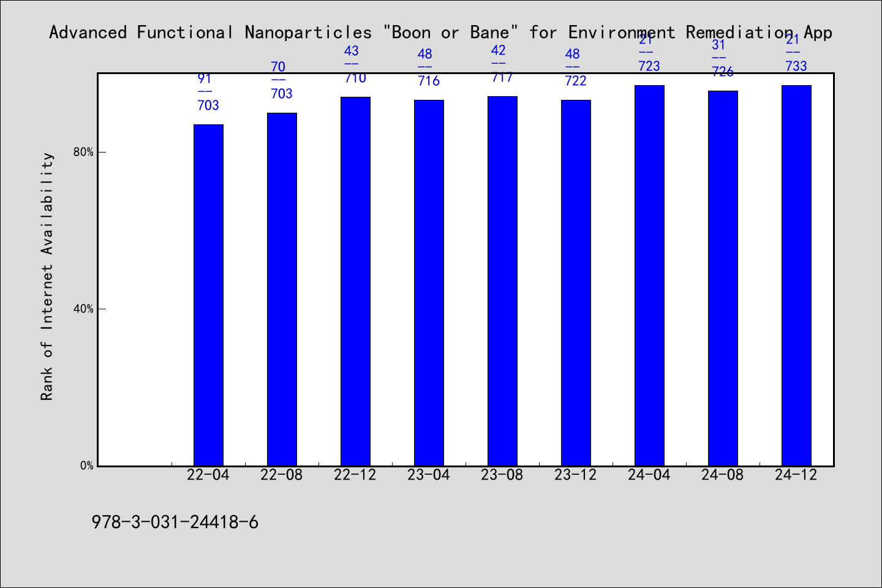Image resolution: width=882 pixels, height=588 pixels.
Task: Select the 23-04 bar in the chart
Action: (429, 283)
